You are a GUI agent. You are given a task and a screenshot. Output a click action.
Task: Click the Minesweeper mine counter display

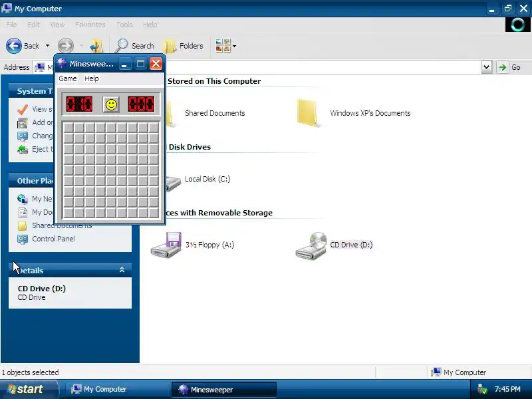(79, 104)
